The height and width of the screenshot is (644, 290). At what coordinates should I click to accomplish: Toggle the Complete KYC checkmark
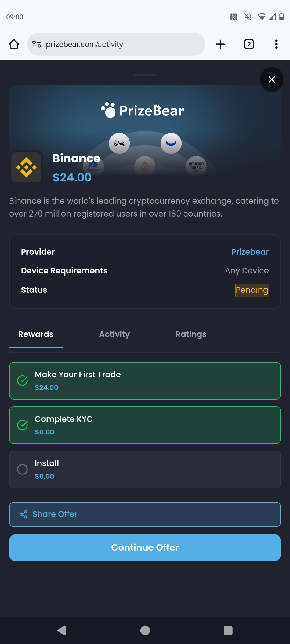[x=23, y=425]
